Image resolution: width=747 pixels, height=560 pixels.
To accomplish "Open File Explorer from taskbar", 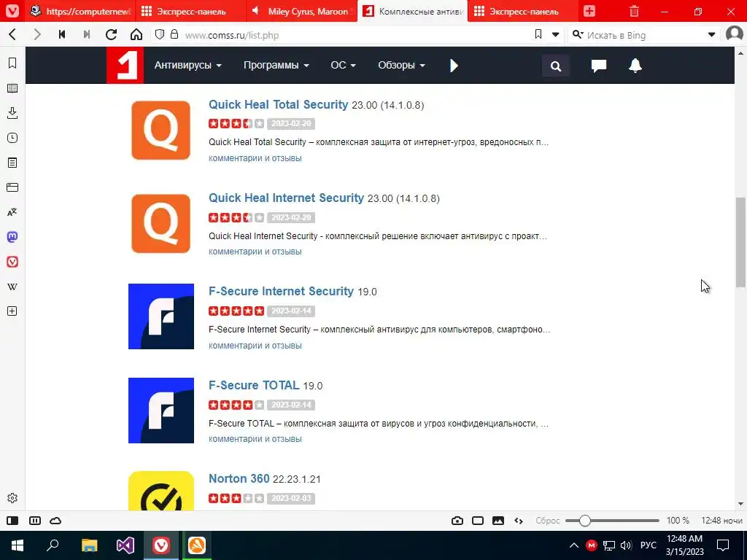I will tap(89, 545).
